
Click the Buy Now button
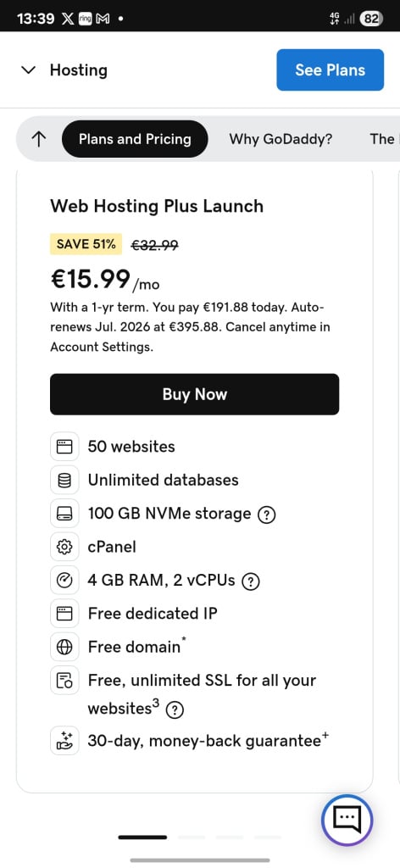click(x=195, y=394)
